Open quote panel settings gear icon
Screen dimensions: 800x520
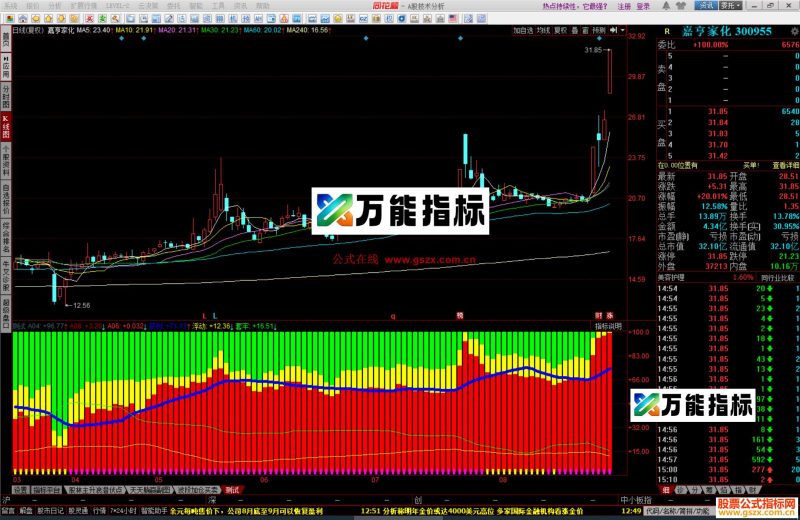point(794,31)
